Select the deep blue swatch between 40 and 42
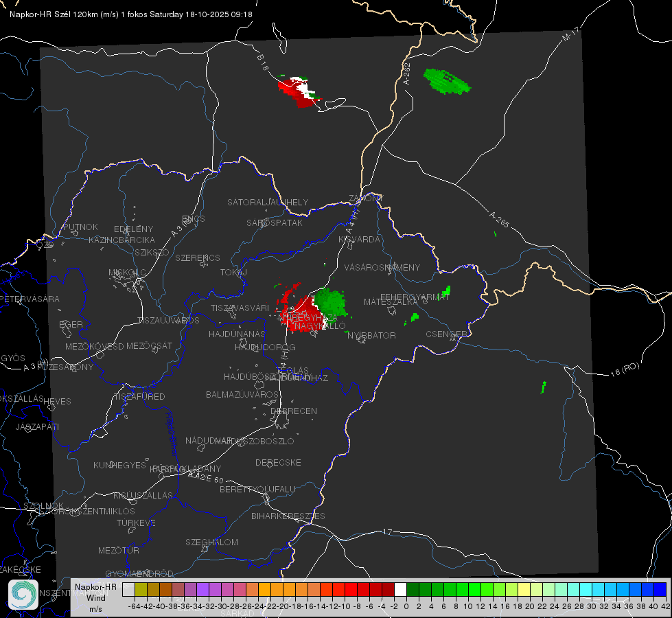672x618 pixels. (x=660, y=590)
